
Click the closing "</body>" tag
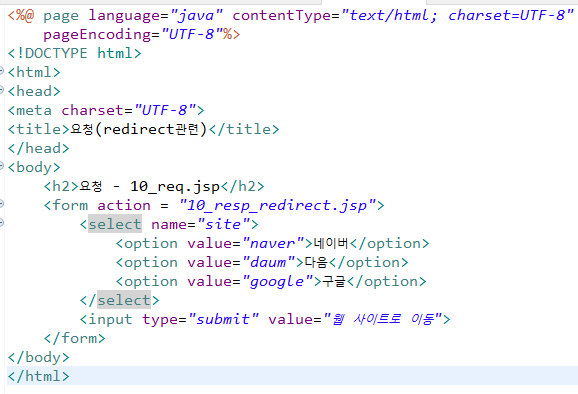(38, 358)
